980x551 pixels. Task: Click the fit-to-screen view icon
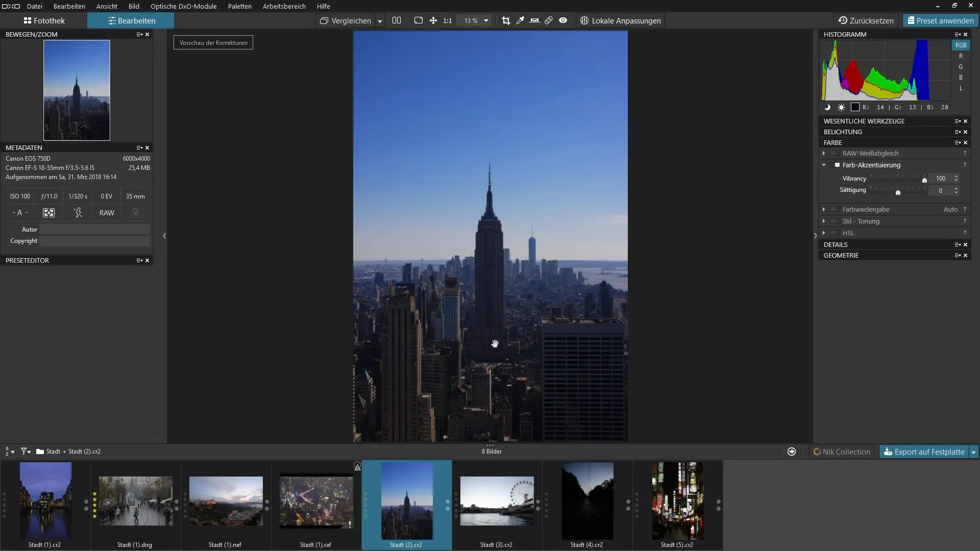pos(419,20)
